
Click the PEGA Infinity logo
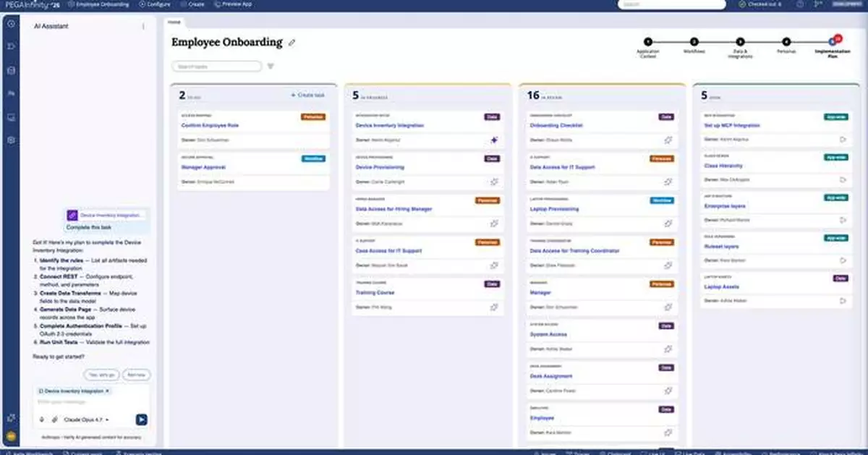[x=33, y=4]
